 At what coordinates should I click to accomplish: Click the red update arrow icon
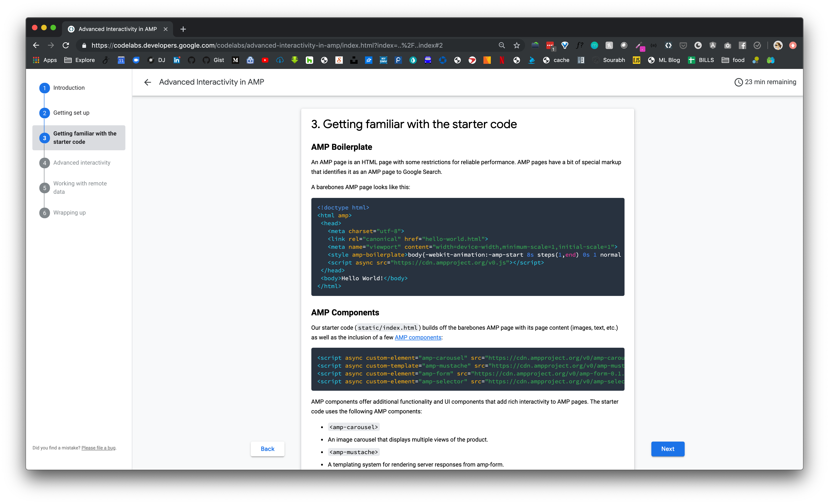pyautogui.click(x=793, y=45)
